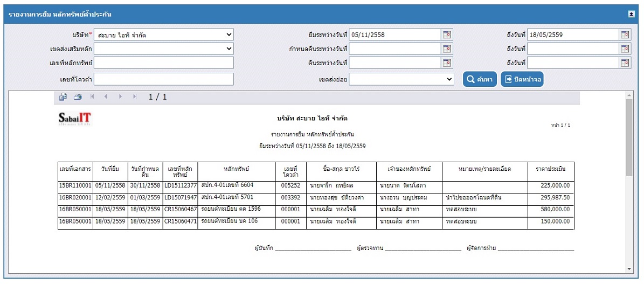Screen dimensions: 644x284
Task: Click appraisal value 225,000.00
Action: click(555, 185)
